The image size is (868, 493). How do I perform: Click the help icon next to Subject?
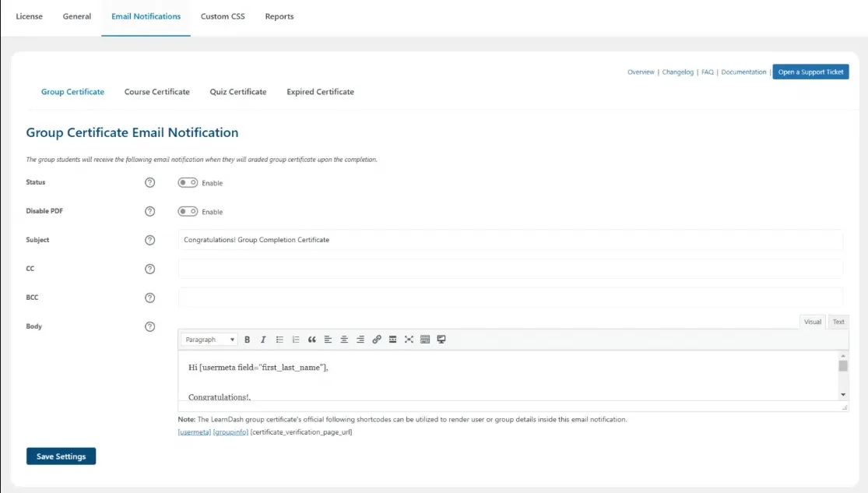(150, 240)
